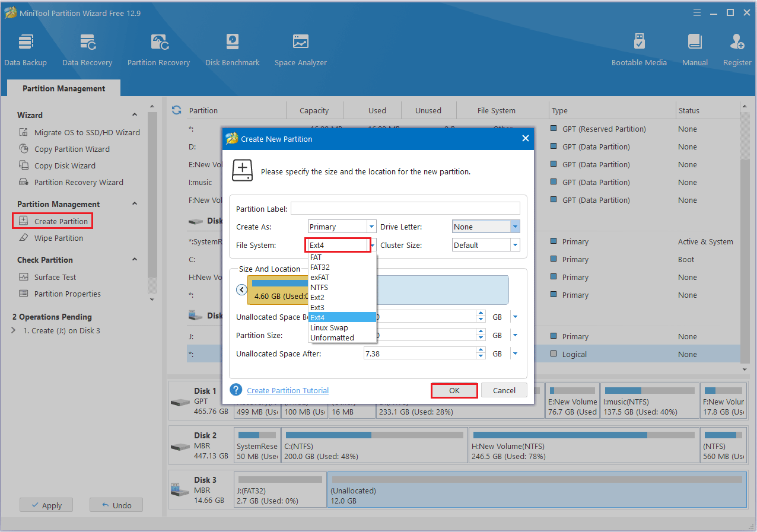Click the help icon beside Create Partition Tutorial
The width and height of the screenshot is (757, 532).
point(236,390)
